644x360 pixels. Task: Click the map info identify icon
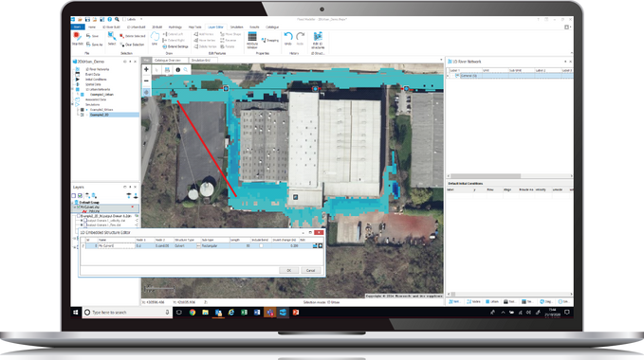click(178, 70)
